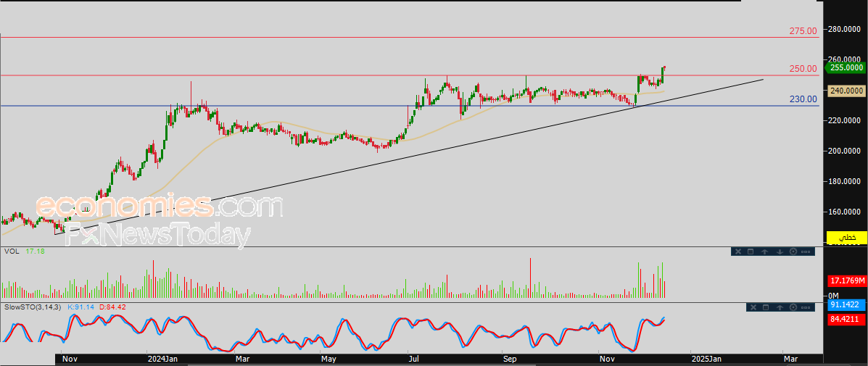Click the 2025Jan time axis label
This screenshot has height=366, width=868.
coord(707,359)
